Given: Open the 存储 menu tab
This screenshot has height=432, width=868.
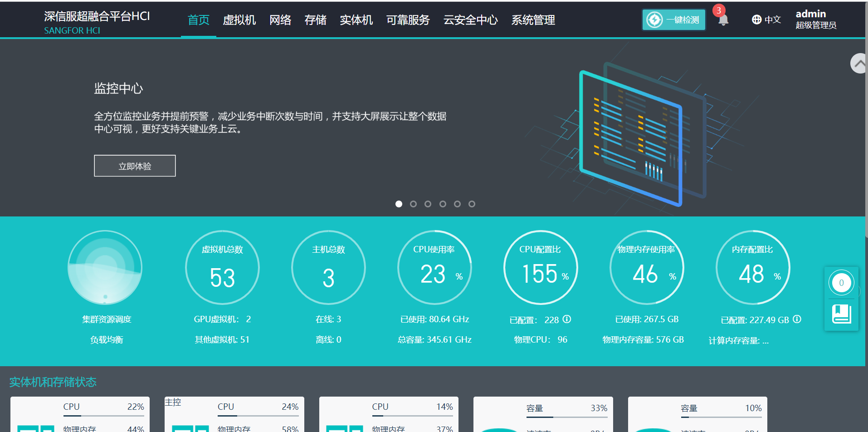Looking at the screenshot, I should (315, 20).
